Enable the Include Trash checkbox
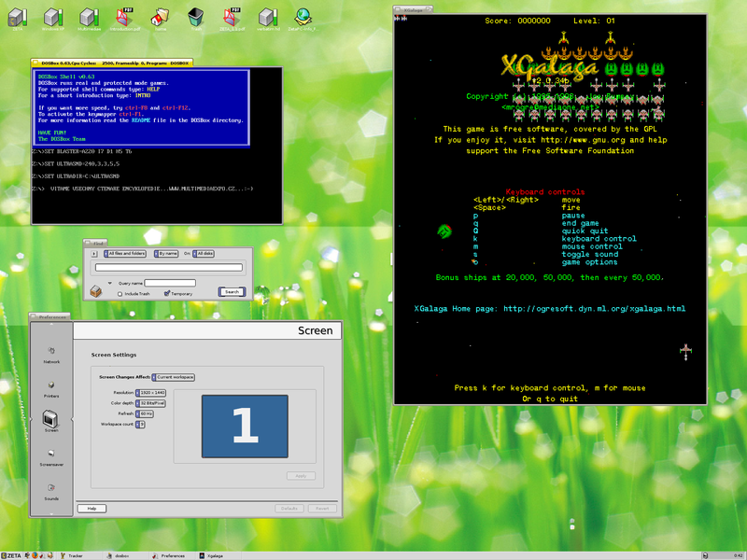747x560 pixels. pyautogui.click(x=120, y=294)
